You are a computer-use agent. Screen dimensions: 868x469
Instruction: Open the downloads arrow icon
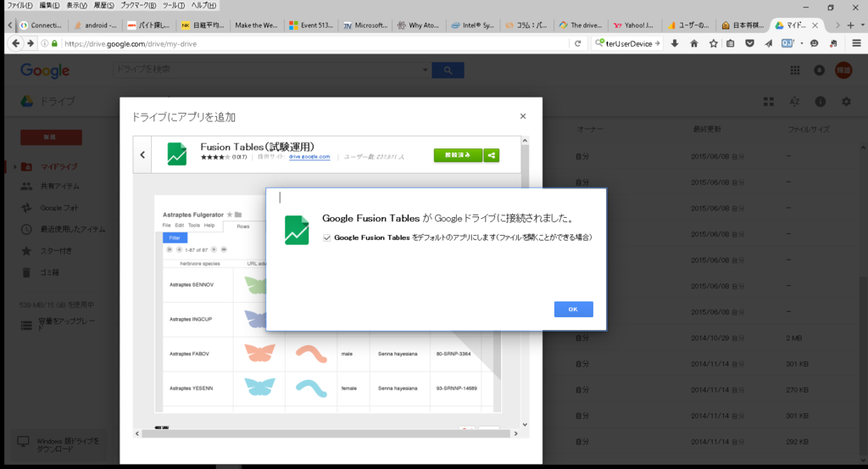[x=674, y=43]
